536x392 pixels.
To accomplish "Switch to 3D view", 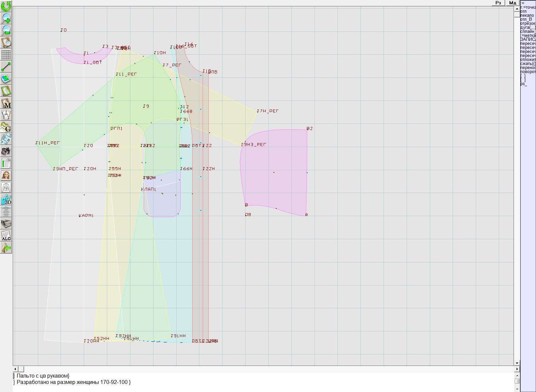I will (x=6, y=200).
